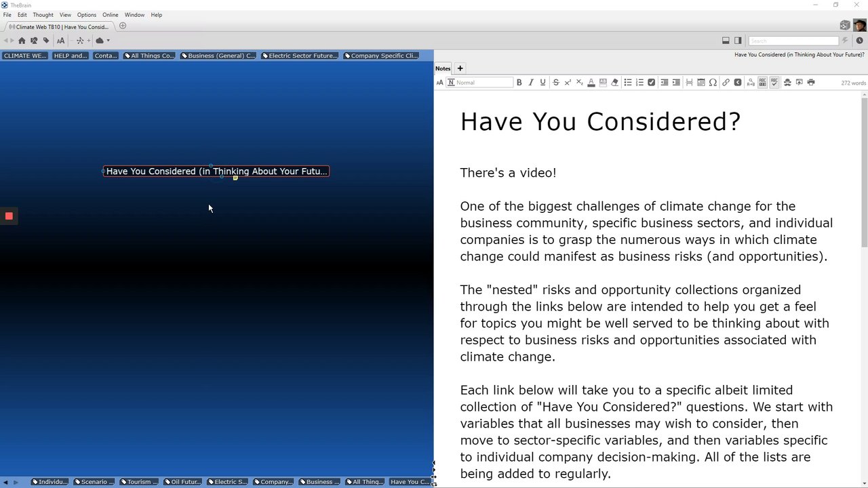Select the active thought Have You Considered
The width and height of the screenshot is (868, 488).
click(216, 171)
